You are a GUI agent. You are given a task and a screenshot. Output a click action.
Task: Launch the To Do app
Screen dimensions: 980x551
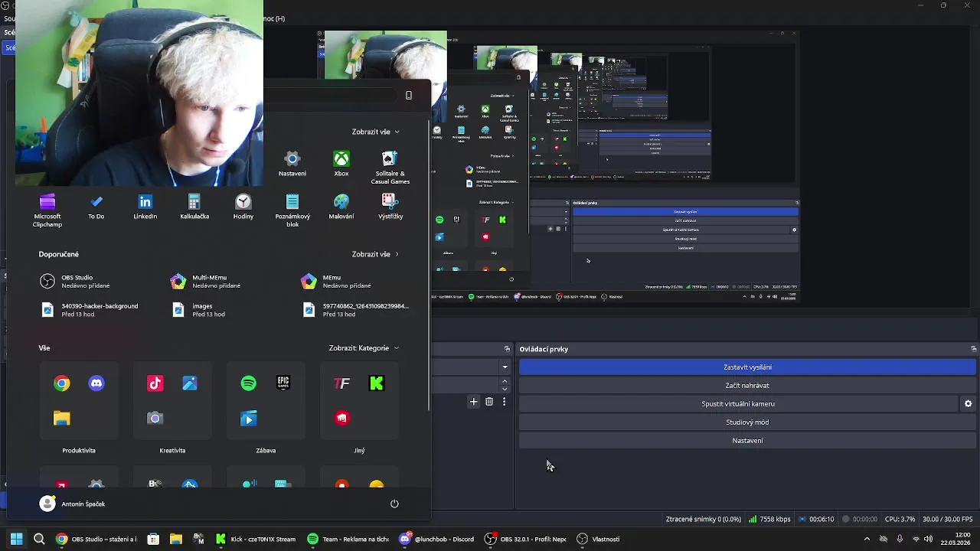pos(96,207)
